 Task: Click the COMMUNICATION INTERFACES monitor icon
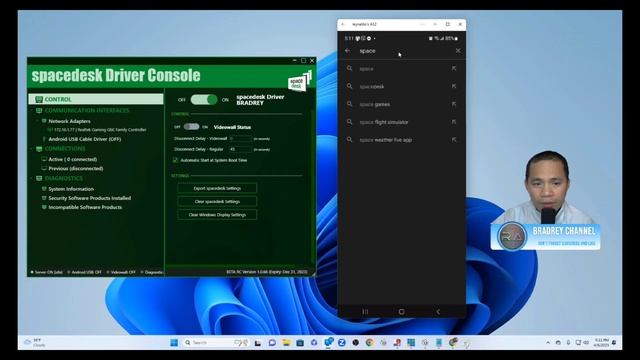pos(39,111)
